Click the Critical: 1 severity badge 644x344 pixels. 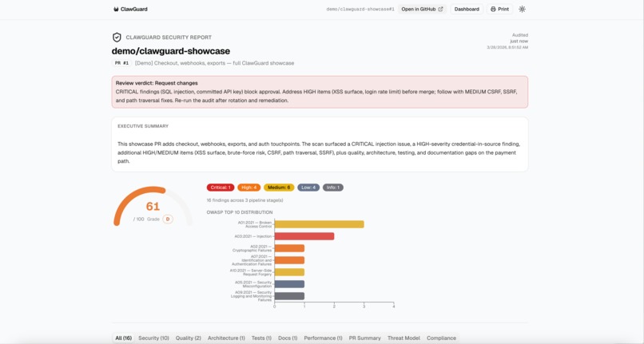coord(221,188)
